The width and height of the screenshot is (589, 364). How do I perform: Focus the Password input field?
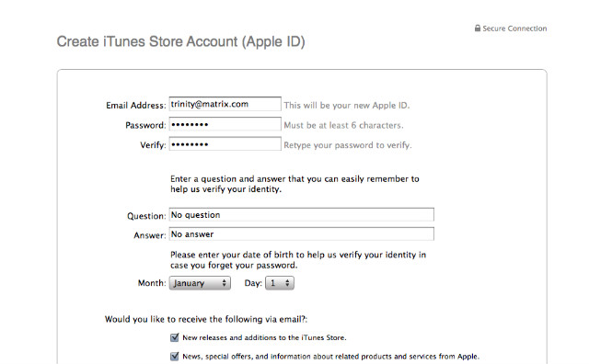click(x=225, y=124)
